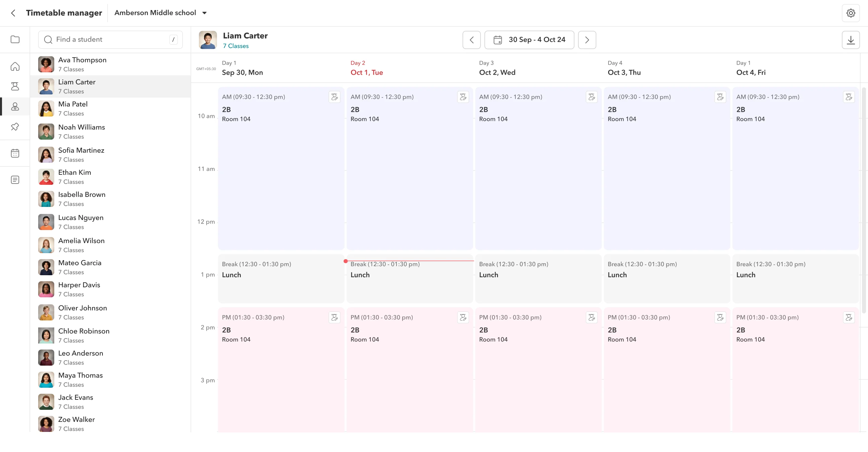Click Jack Evans's avatar thumbnail
This screenshot has width=868, height=452.
point(46,402)
